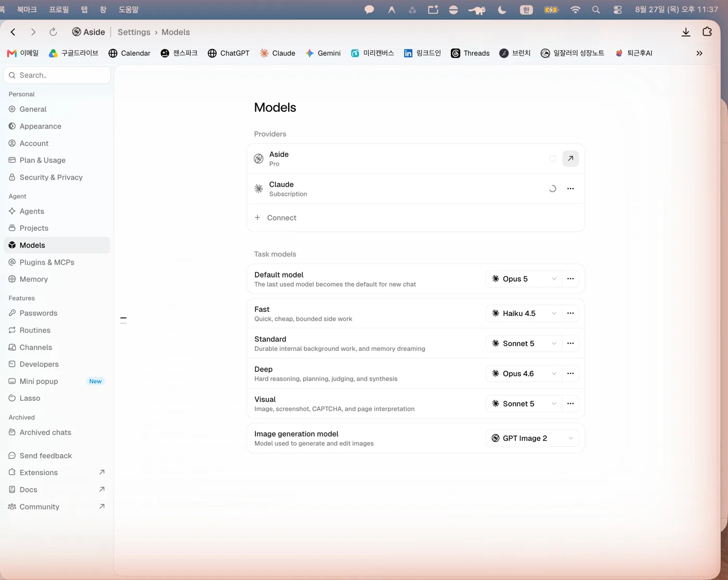Open more options for the Default model row
The image size is (728, 580).
[570, 279]
